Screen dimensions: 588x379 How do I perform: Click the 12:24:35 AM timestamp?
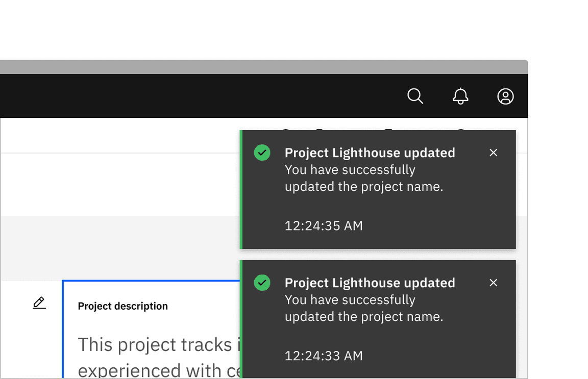click(324, 225)
